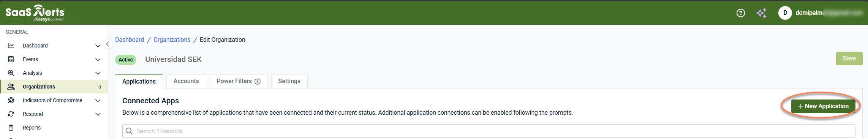This screenshot has height=139, width=868.
Task: Click the Search Records input field
Action: pos(489,131)
